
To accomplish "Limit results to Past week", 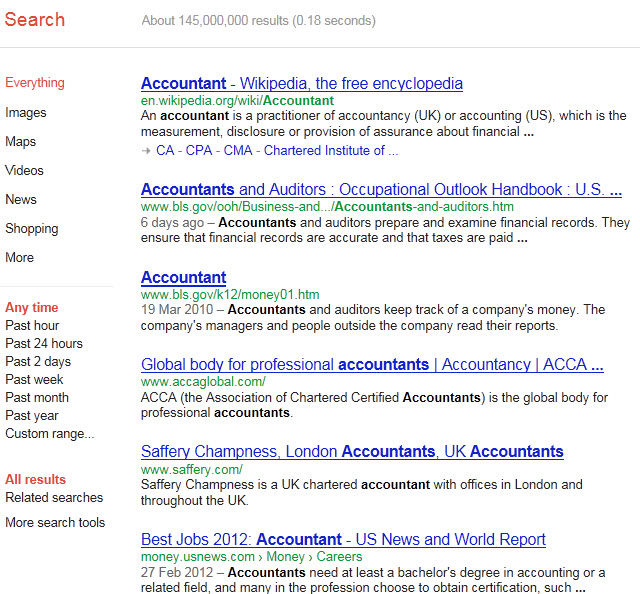I will click(34, 380).
